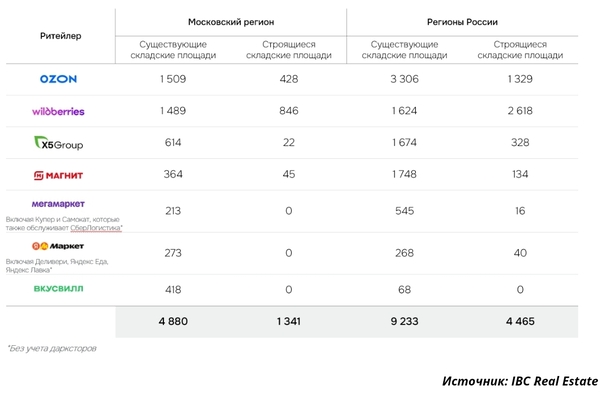This screenshot has height=395, width=600.
Task: Click the total 9 233 cell
Action: pyautogui.click(x=404, y=321)
